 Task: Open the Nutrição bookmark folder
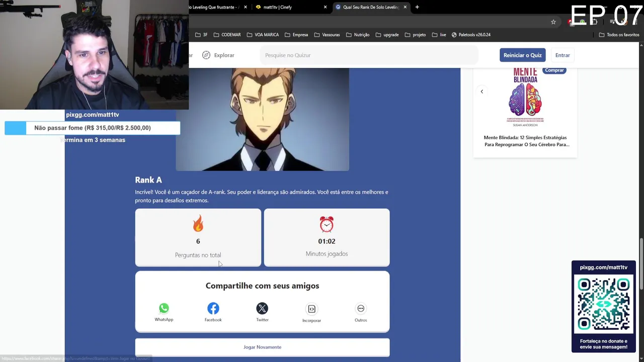pyautogui.click(x=358, y=35)
